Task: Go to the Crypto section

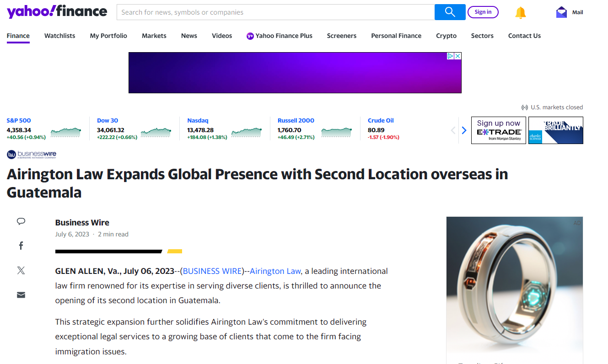Action: pyautogui.click(x=446, y=36)
